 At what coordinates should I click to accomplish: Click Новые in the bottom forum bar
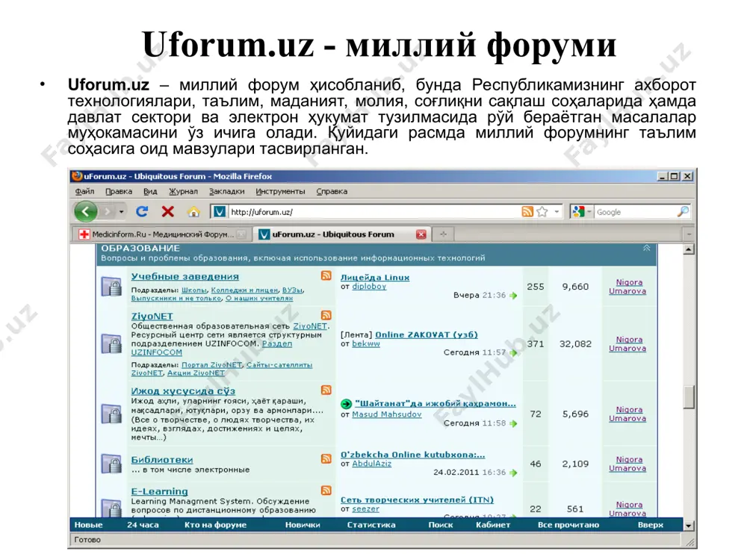(89, 525)
